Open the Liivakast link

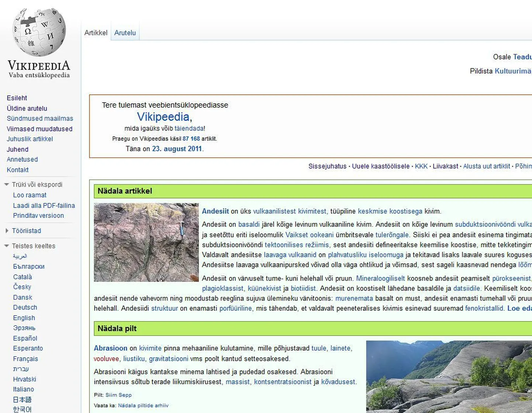pyautogui.click(x=445, y=166)
